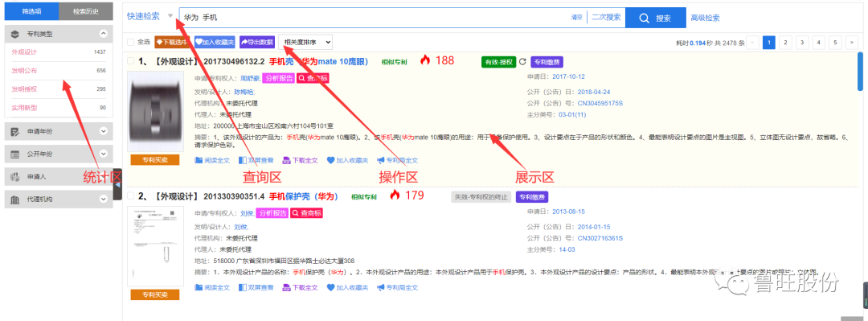This screenshot has height=321, width=868.
Task: Click 分析报告 for applicant 周舒豪
Action: tap(278, 79)
